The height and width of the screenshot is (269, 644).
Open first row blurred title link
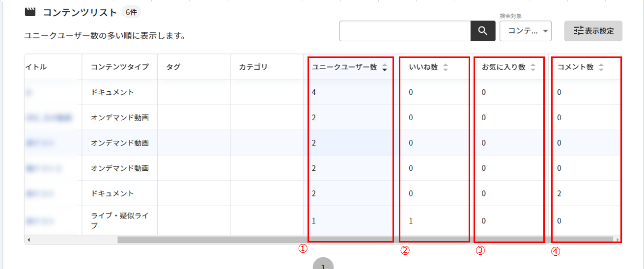pyautogui.click(x=29, y=92)
